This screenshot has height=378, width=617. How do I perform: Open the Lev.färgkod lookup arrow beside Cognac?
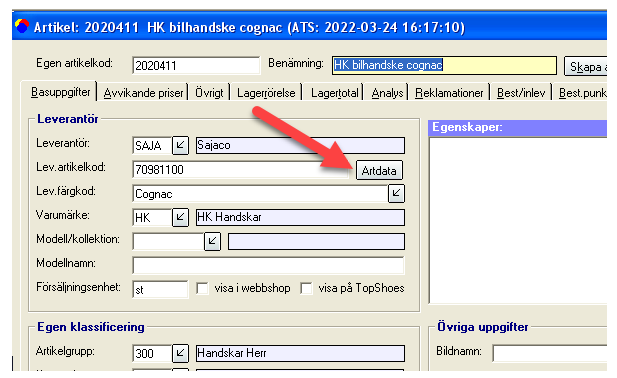[x=396, y=193]
